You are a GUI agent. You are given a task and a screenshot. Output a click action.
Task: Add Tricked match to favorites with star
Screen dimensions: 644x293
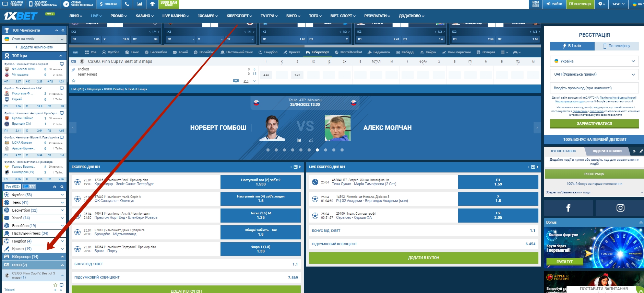pos(73,81)
